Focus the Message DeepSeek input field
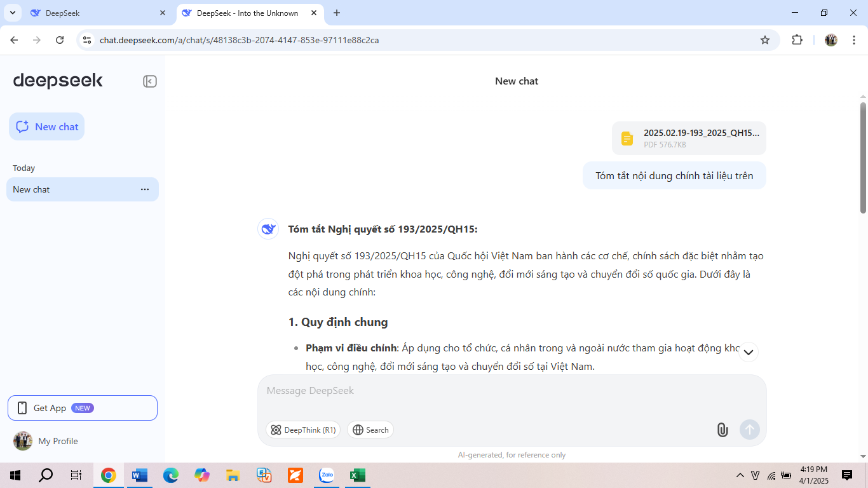868x488 pixels. [x=512, y=391]
